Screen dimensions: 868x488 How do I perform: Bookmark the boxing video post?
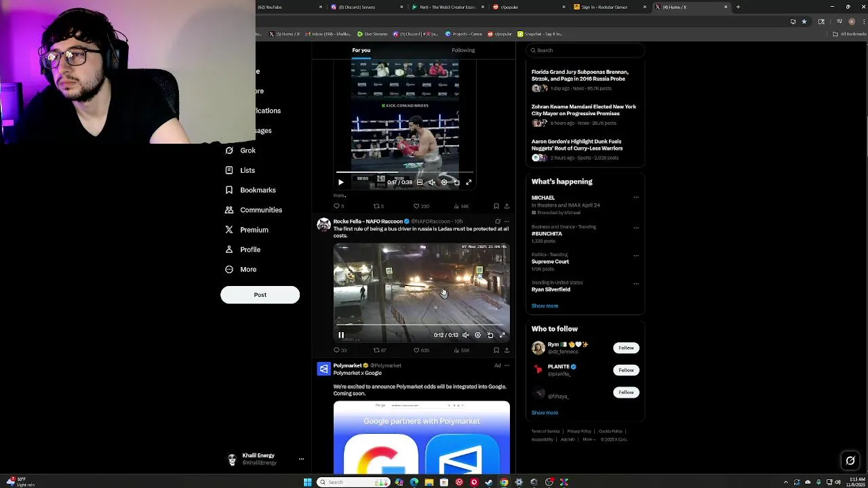click(496, 206)
